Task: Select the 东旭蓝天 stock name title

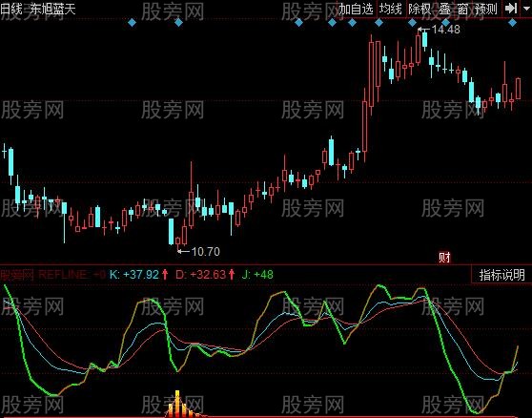Action: [53, 9]
